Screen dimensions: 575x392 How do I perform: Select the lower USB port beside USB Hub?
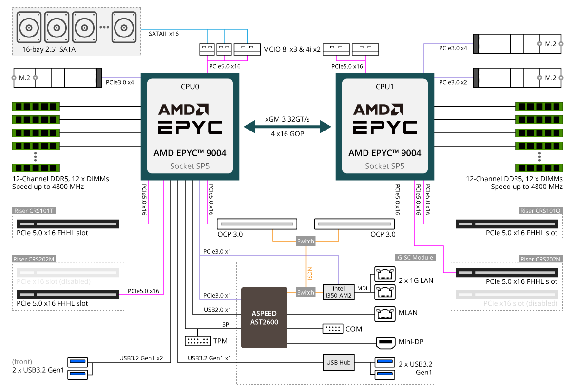click(384, 374)
